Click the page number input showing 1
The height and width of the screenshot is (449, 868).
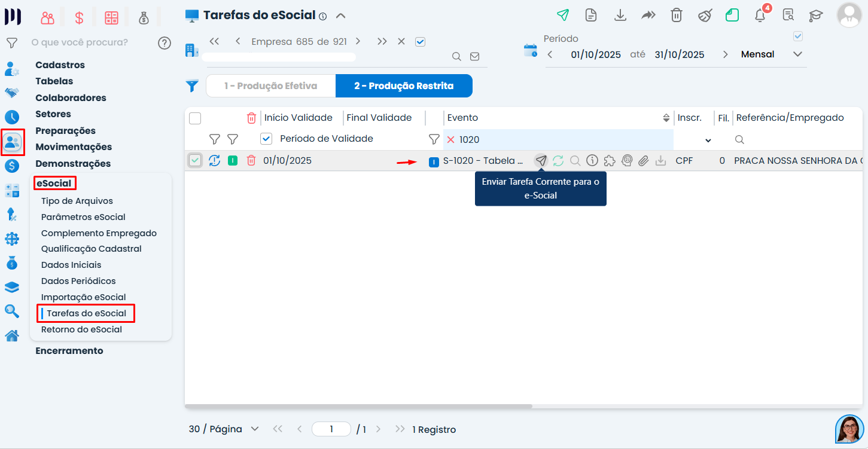click(x=331, y=429)
